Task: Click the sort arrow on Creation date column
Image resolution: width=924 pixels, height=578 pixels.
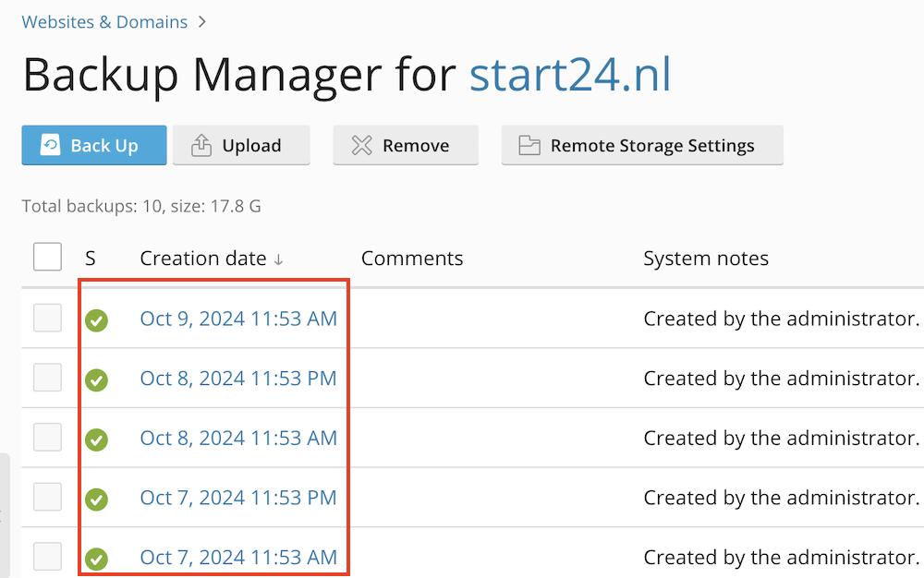Action: tap(279, 259)
